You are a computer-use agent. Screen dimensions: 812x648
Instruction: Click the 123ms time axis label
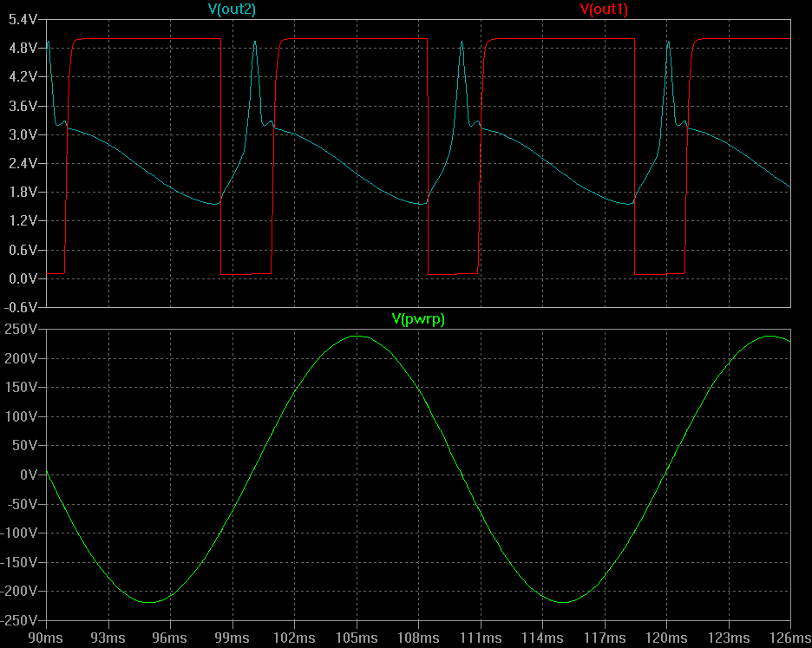click(x=729, y=638)
